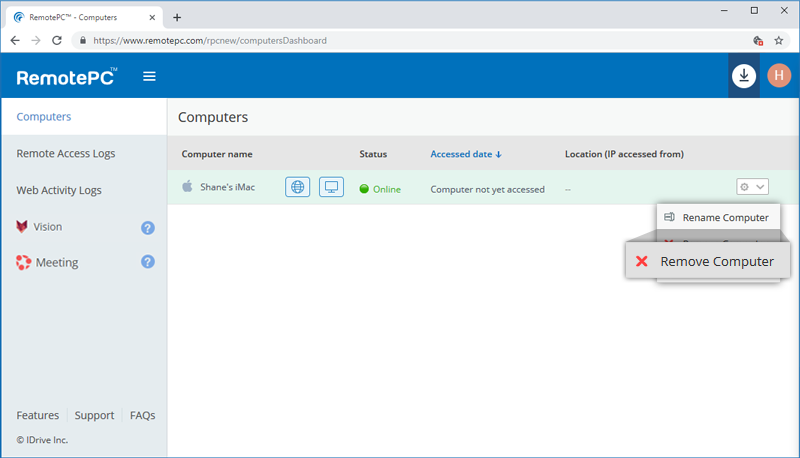
Task: Select Rename Computer from the menu
Action: coord(718,217)
